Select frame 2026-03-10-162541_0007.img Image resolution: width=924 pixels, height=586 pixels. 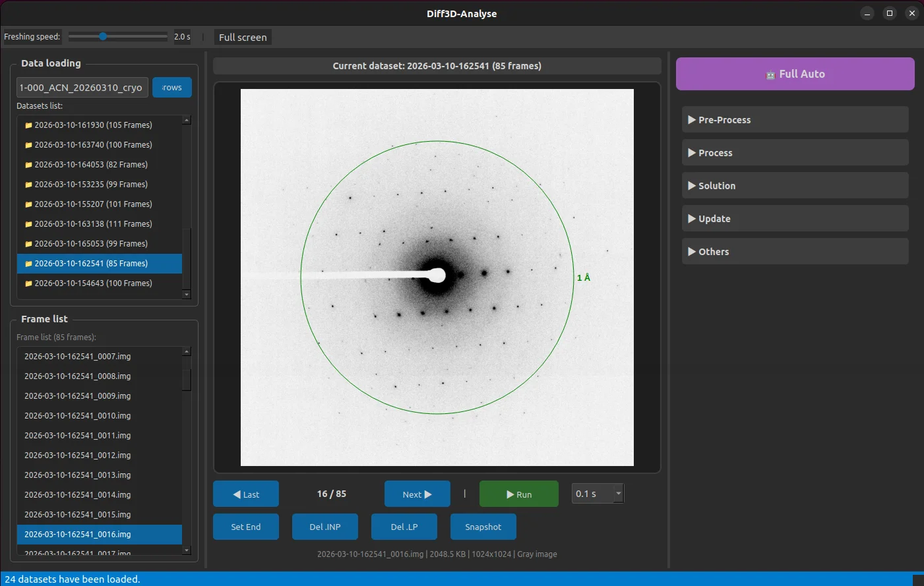pos(99,356)
